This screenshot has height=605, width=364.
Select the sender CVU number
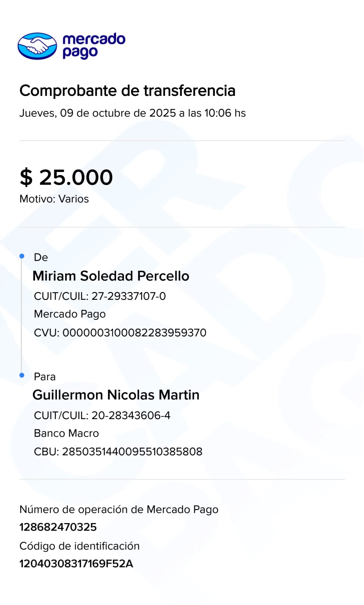point(120,333)
